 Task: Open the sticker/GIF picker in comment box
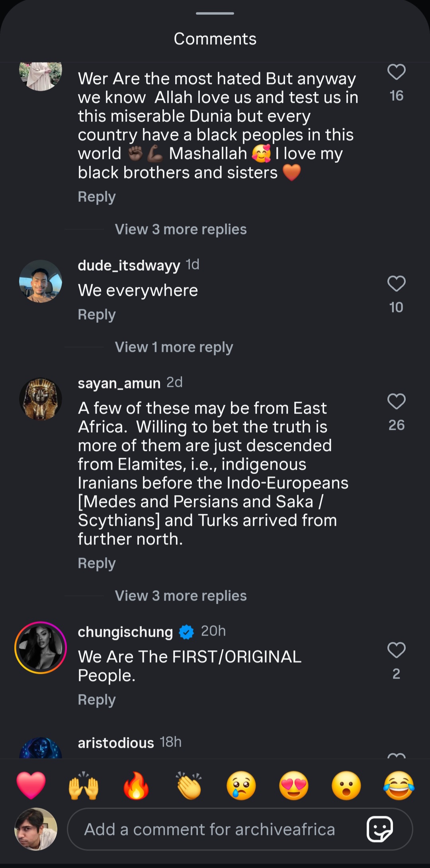(x=379, y=829)
